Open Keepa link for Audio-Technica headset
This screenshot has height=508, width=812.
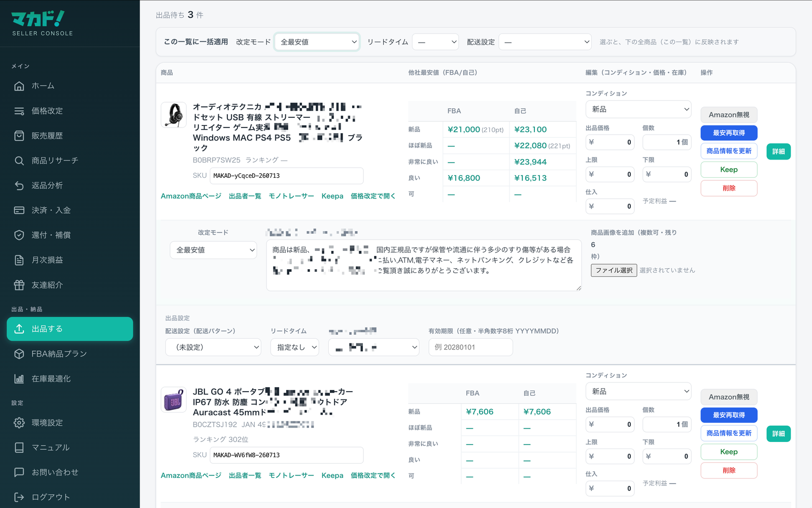pyautogui.click(x=332, y=196)
